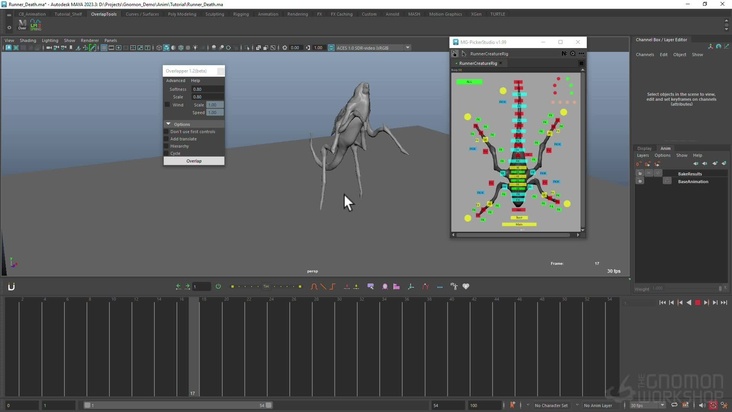Screen dimensions: 732x412
Task: Click the Overlap button
Action: pyautogui.click(x=194, y=161)
